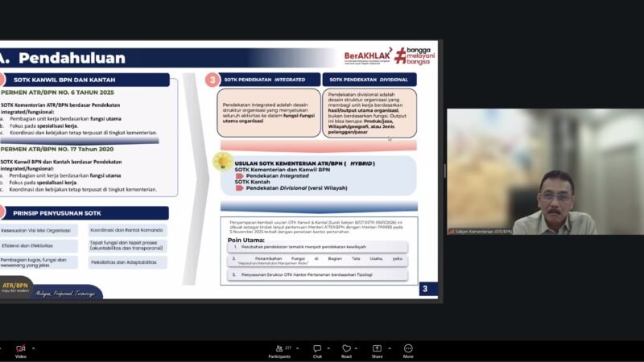Click the Koordinasi dan Rantai Komando box
Screen dimensions: 644x362
pyautogui.click(x=127, y=230)
